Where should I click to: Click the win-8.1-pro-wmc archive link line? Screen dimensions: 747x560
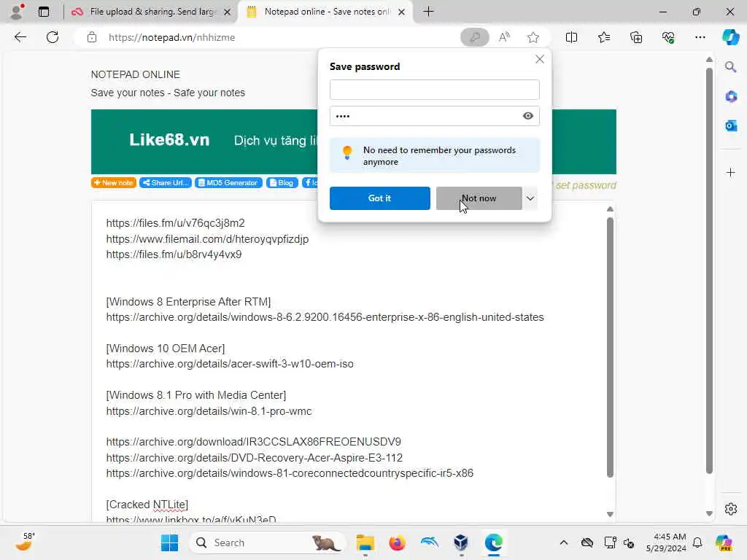(x=209, y=411)
